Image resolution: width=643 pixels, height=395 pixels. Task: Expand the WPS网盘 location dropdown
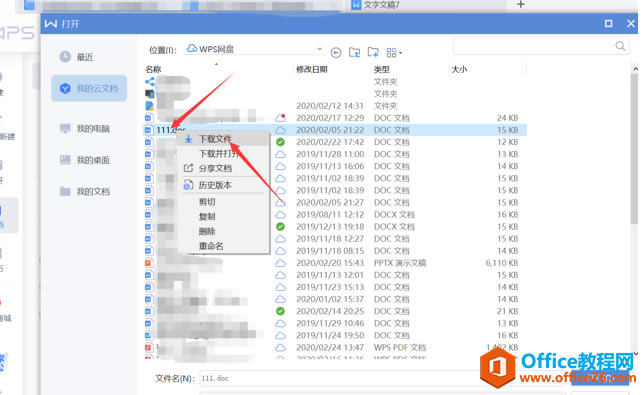click(x=319, y=49)
